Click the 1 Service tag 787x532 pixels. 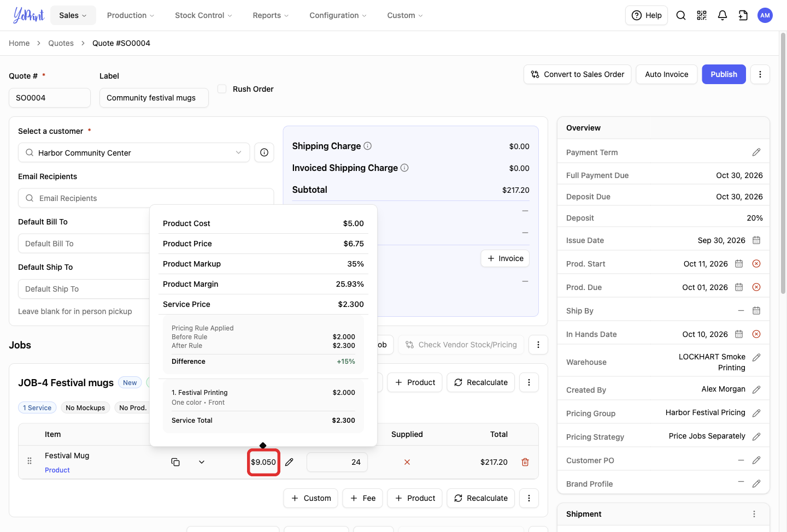coord(37,407)
